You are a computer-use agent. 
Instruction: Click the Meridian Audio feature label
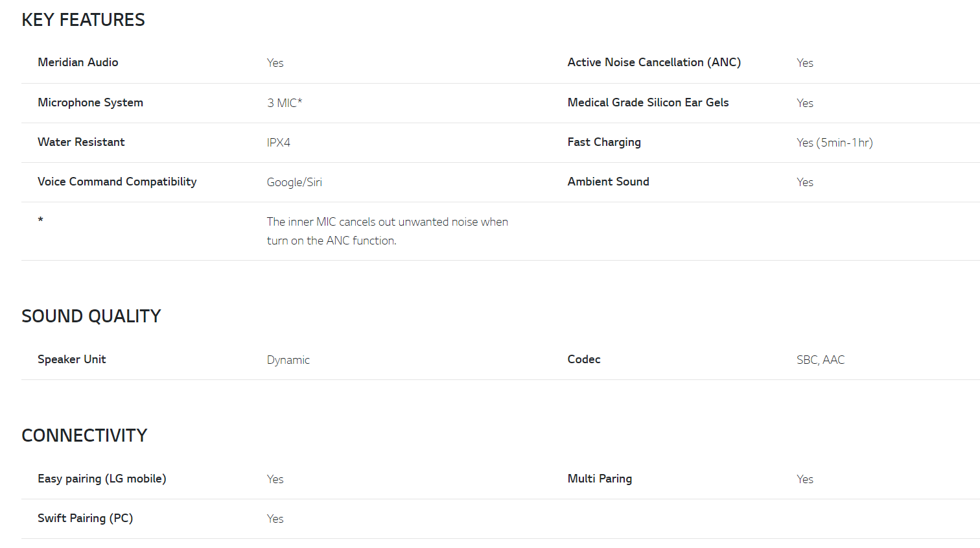[78, 62]
